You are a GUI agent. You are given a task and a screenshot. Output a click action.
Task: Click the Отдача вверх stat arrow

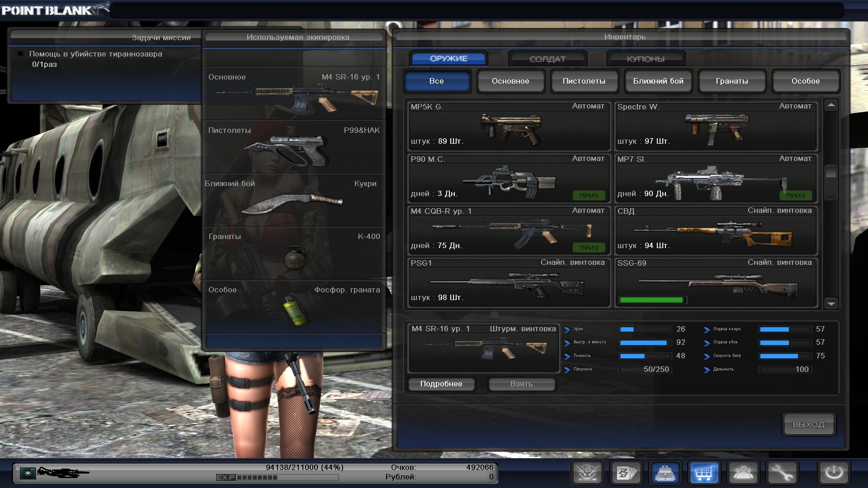point(707,330)
